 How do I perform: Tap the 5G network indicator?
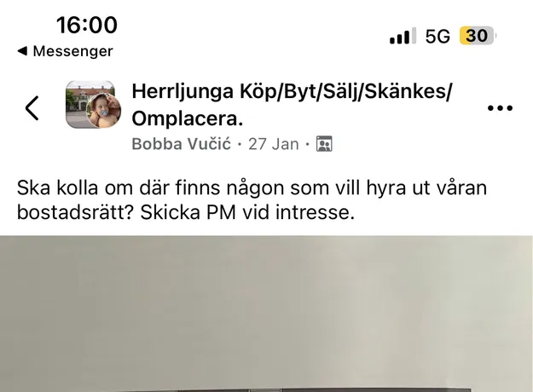[437, 36]
